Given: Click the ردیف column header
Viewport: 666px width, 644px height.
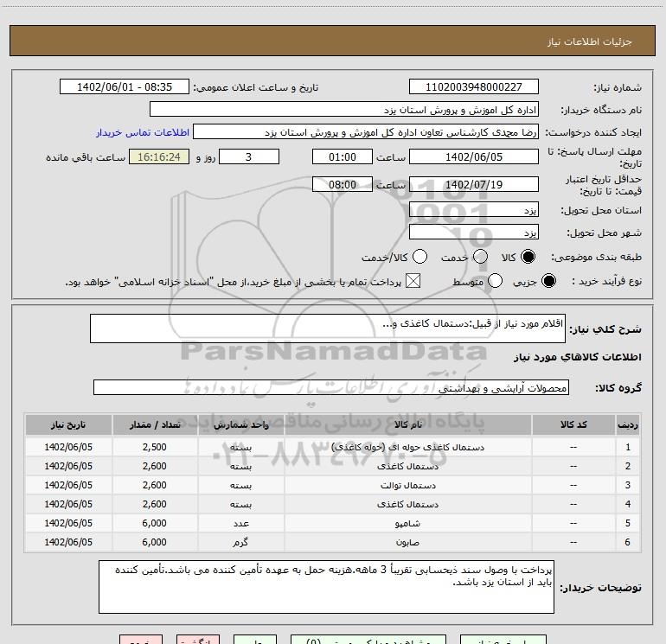Looking at the screenshot, I should [x=628, y=425].
